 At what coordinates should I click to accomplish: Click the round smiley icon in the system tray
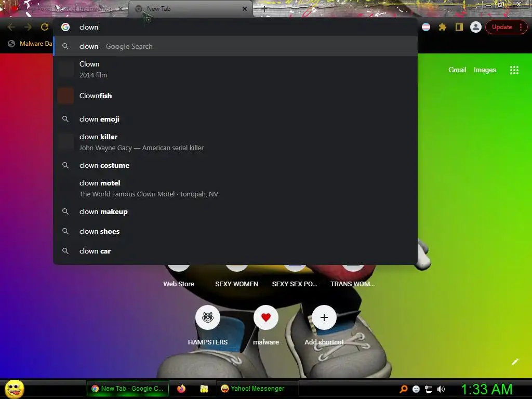click(416, 389)
